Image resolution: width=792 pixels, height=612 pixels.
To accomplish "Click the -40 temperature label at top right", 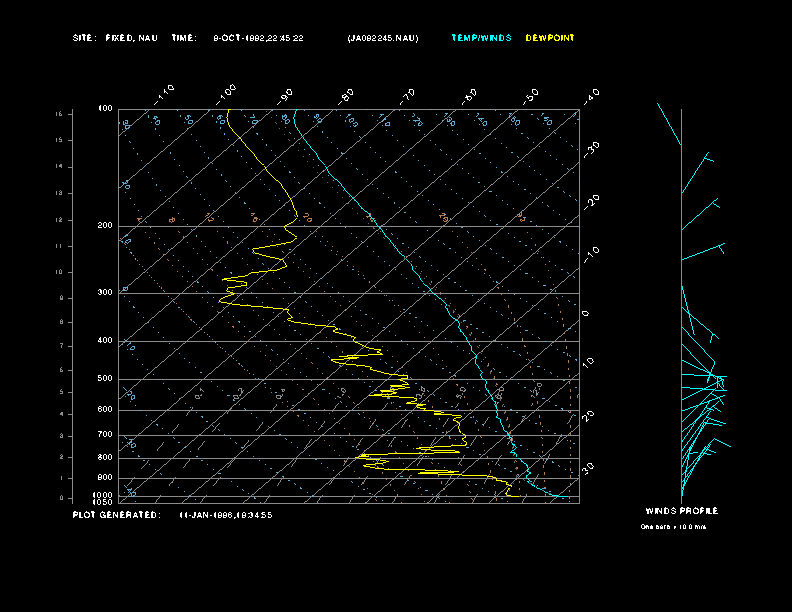I will click(591, 95).
